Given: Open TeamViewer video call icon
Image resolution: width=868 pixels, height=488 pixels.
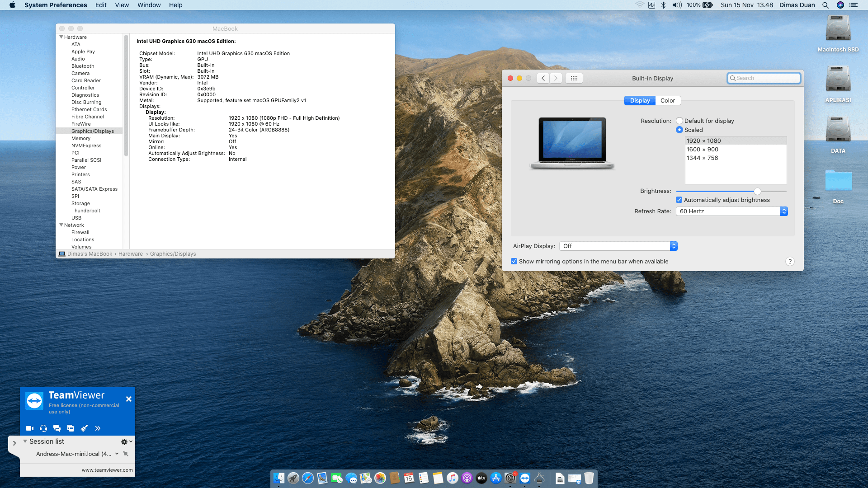Looking at the screenshot, I should [30, 428].
